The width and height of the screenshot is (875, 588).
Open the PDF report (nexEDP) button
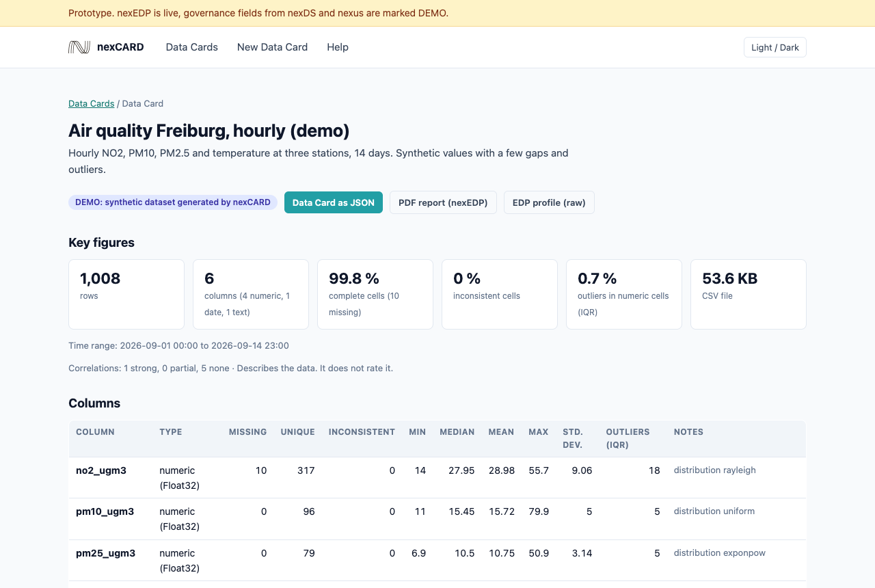443,202
